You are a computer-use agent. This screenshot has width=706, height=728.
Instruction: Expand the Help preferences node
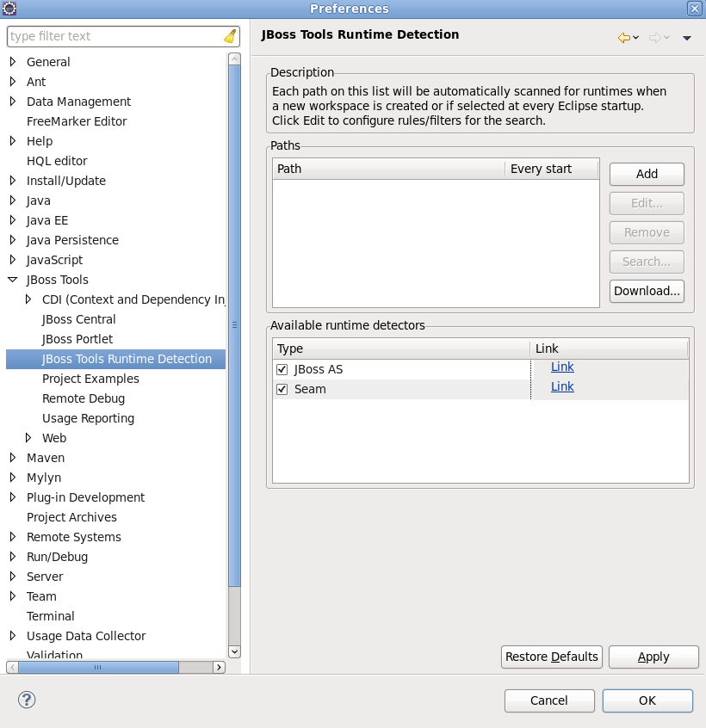pos(13,140)
